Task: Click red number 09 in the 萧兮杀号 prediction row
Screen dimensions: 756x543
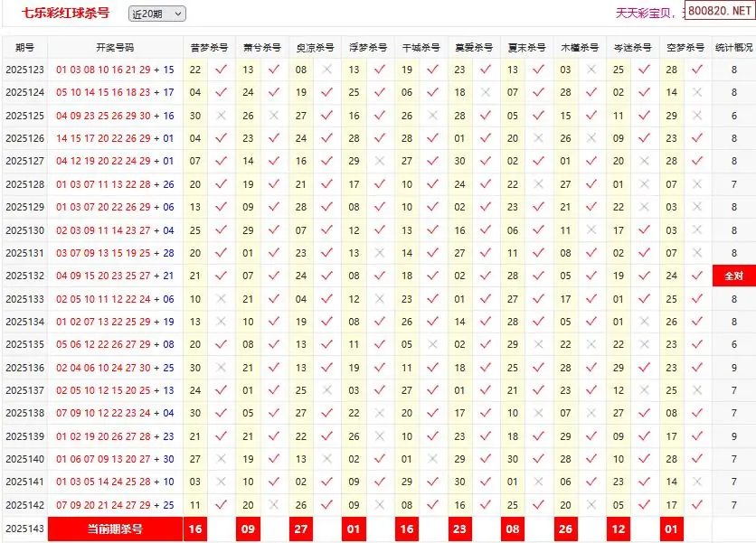Action: click(x=248, y=529)
